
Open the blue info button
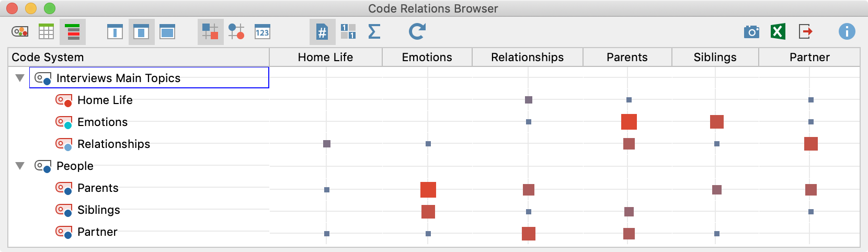[x=847, y=32]
